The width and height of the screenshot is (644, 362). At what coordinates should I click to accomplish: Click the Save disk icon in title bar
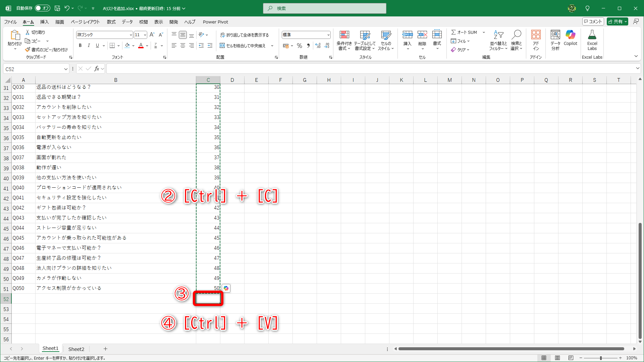coord(57,8)
